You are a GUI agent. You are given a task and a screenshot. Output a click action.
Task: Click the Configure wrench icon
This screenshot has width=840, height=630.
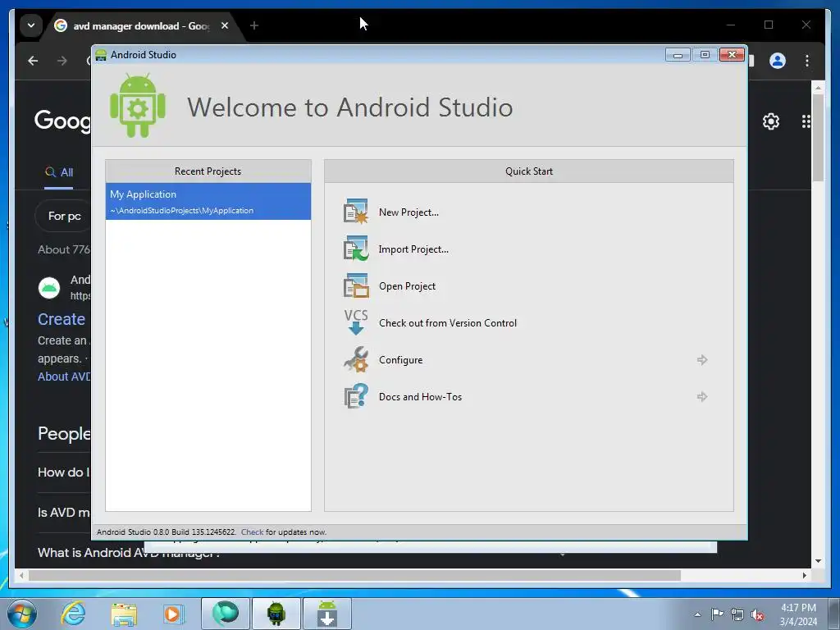point(356,359)
